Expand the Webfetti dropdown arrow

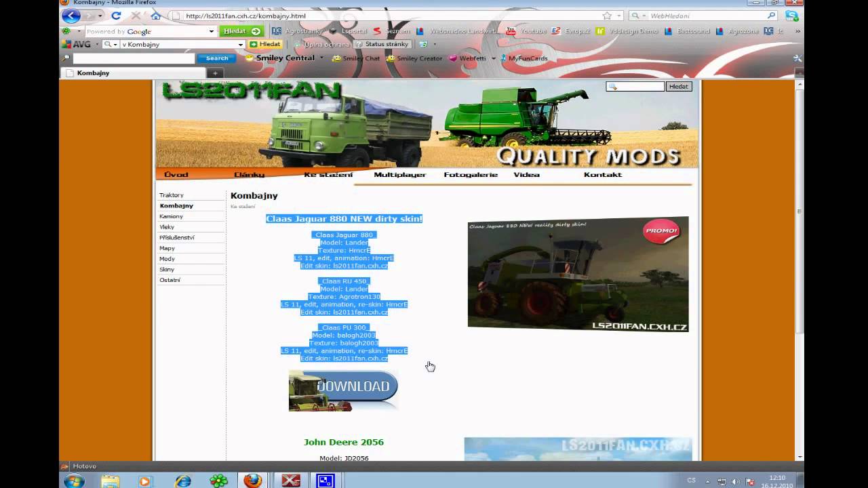tap(494, 58)
